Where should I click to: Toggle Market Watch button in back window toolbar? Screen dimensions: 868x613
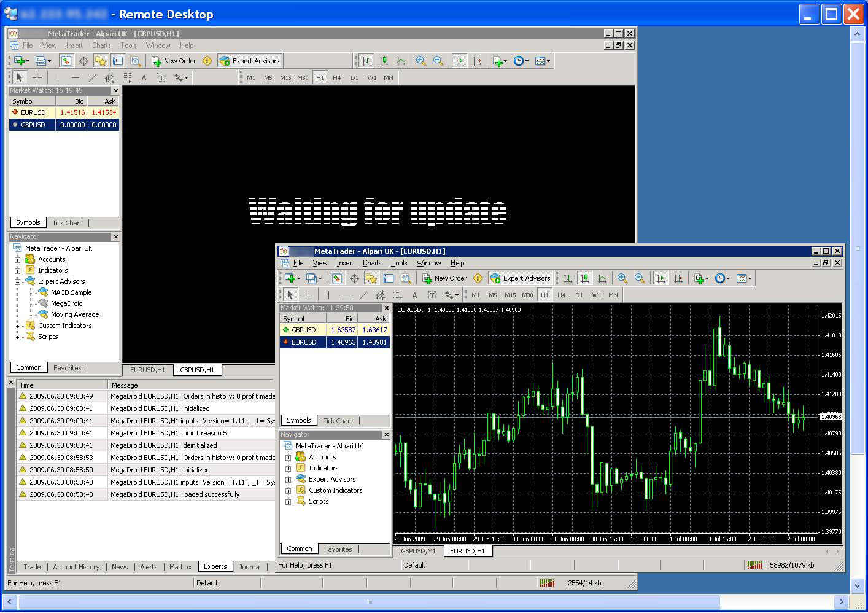[x=66, y=61]
